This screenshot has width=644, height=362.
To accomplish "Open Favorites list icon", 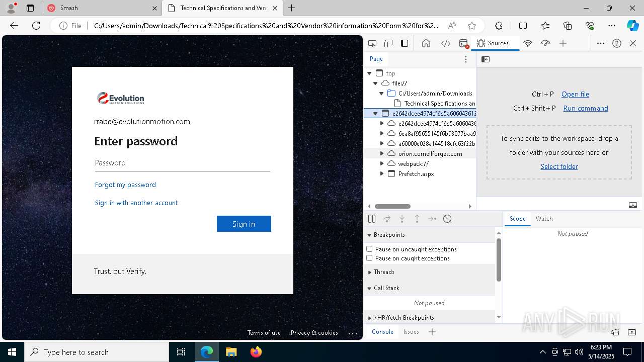I will click(545, 26).
